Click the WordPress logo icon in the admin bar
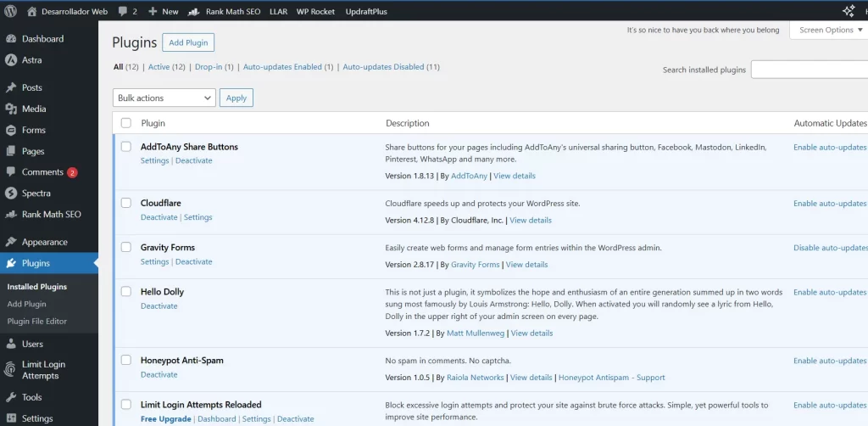868x426 pixels. 10,11
